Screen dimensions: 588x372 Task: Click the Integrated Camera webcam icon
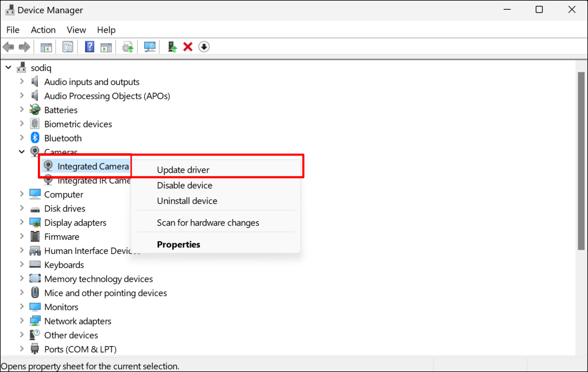tap(48, 166)
